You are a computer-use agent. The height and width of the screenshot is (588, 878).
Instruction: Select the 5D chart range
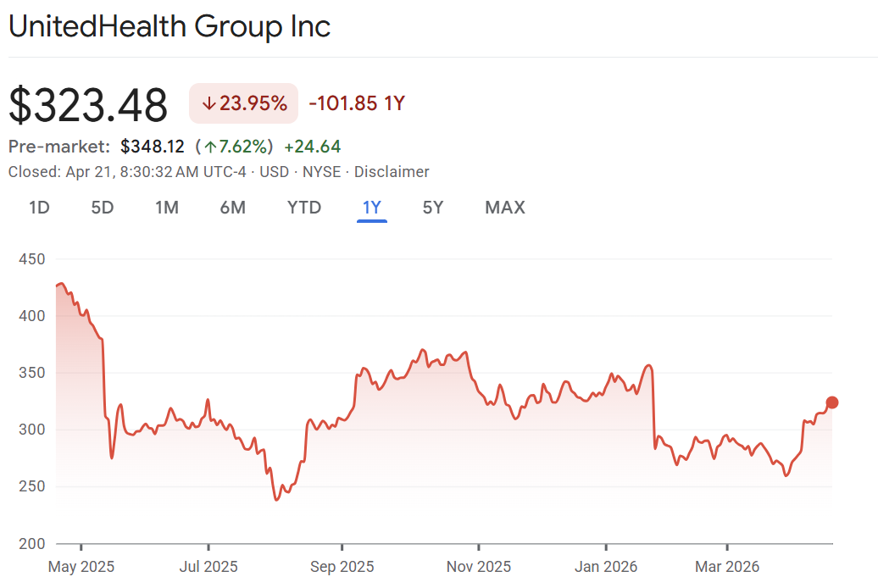[103, 208]
